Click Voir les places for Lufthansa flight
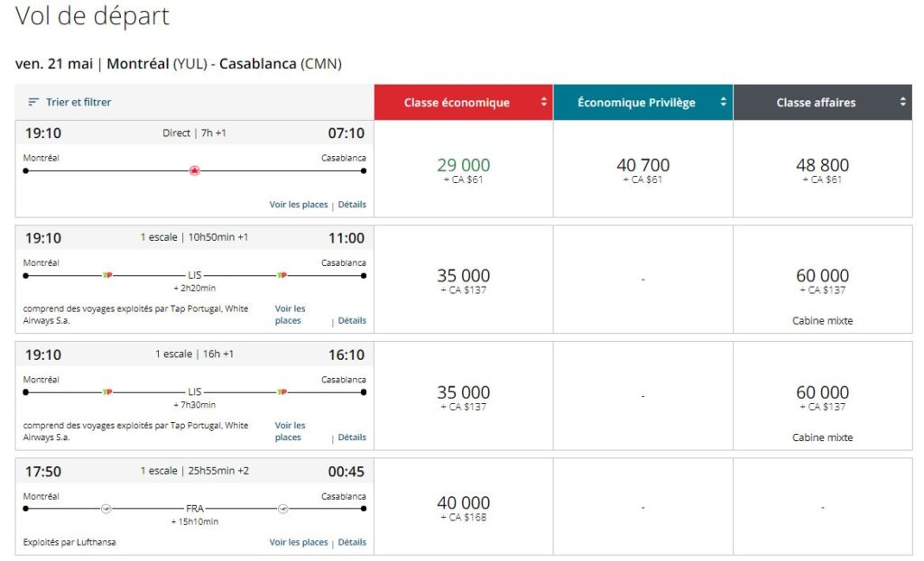The height and width of the screenshot is (561, 924). [x=298, y=542]
